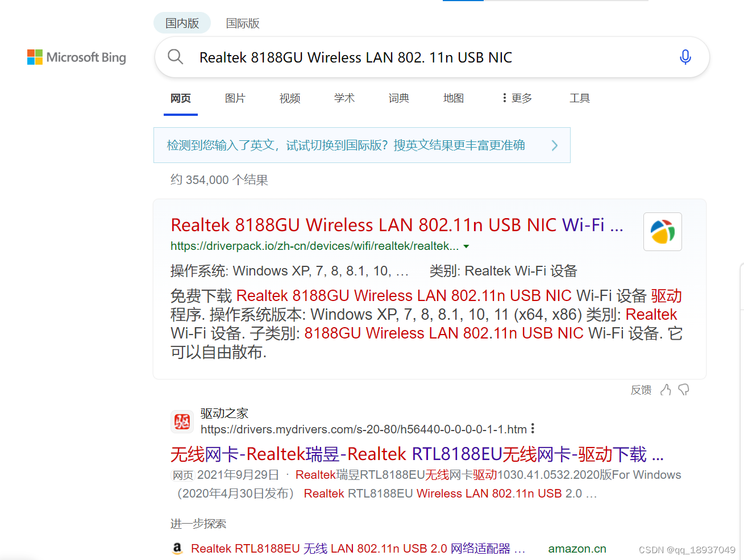The width and height of the screenshot is (744, 560).
Task: Click the 类别: Realtek Wi-Fi 设备 text
Action: 503,271
